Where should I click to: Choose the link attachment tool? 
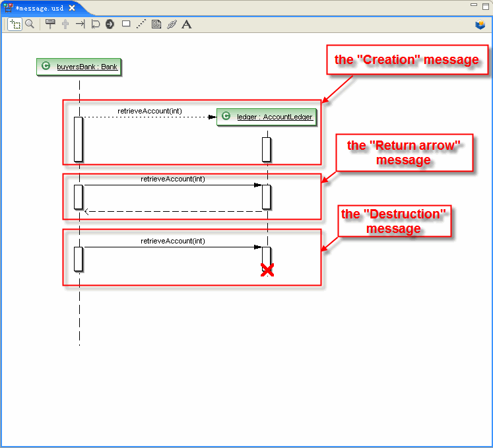(x=172, y=24)
